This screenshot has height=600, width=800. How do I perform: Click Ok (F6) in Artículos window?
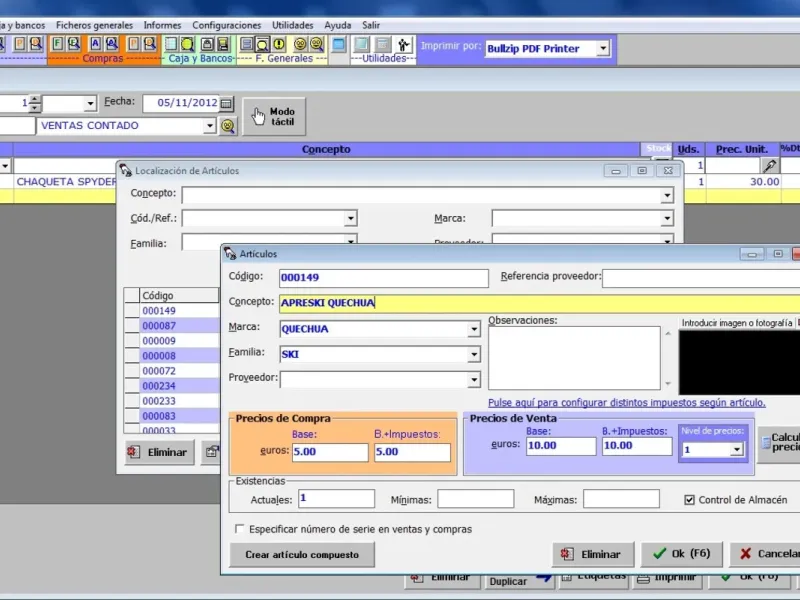tap(682, 554)
